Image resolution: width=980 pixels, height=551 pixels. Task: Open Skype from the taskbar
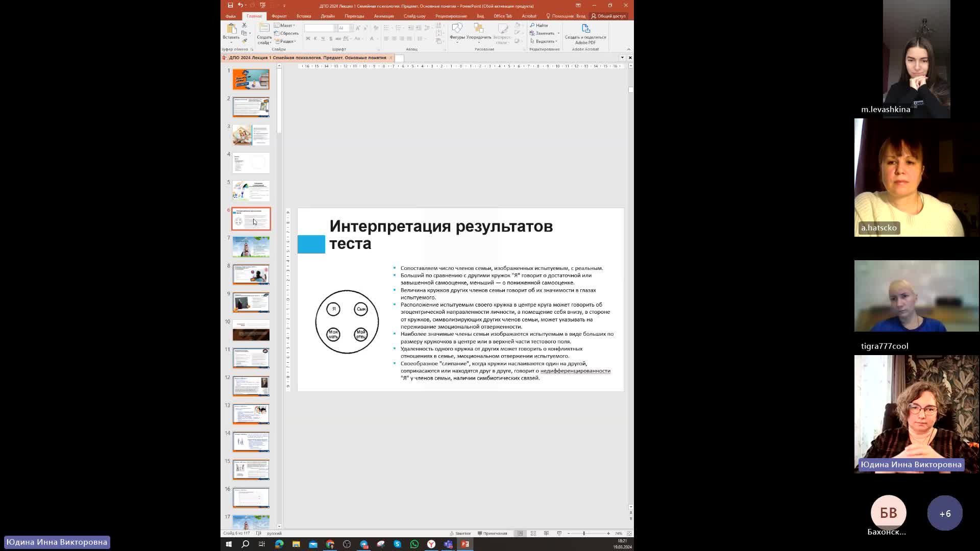pos(398,544)
